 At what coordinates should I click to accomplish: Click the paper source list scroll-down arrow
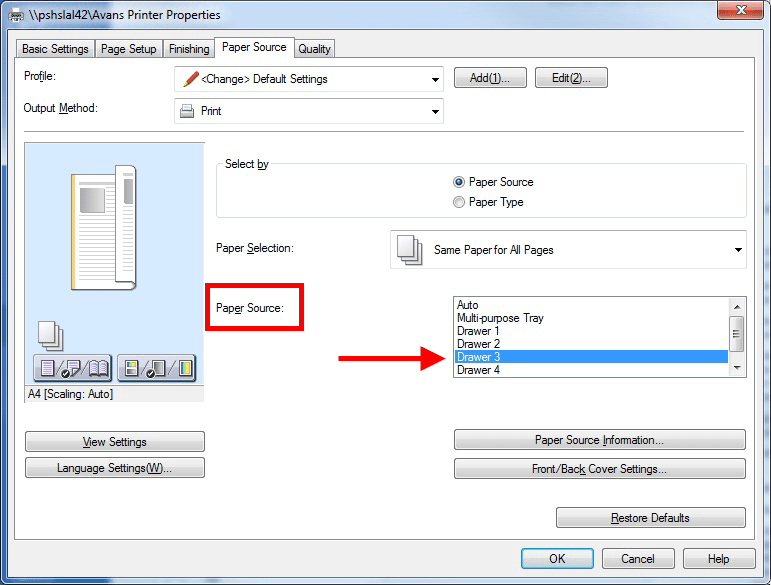[x=737, y=368]
